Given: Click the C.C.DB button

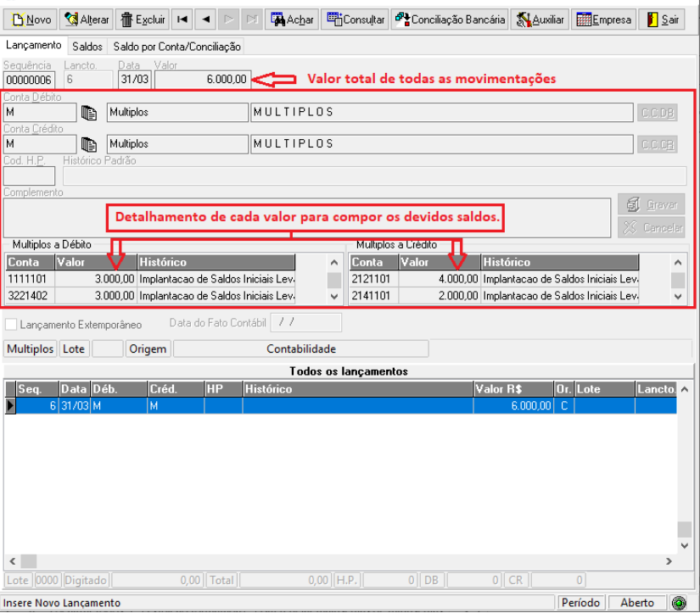Looking at the screenshot, I should click(657, 113).
